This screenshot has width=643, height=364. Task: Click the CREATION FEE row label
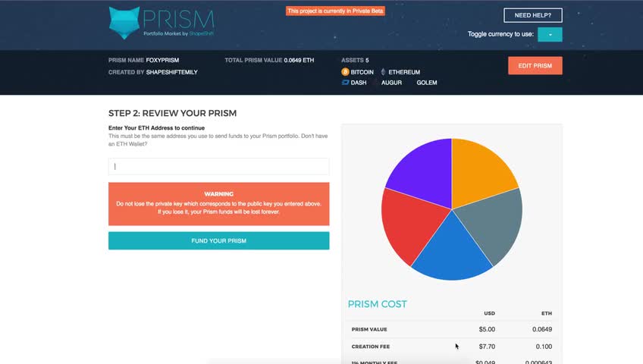(x=371, y=347)
